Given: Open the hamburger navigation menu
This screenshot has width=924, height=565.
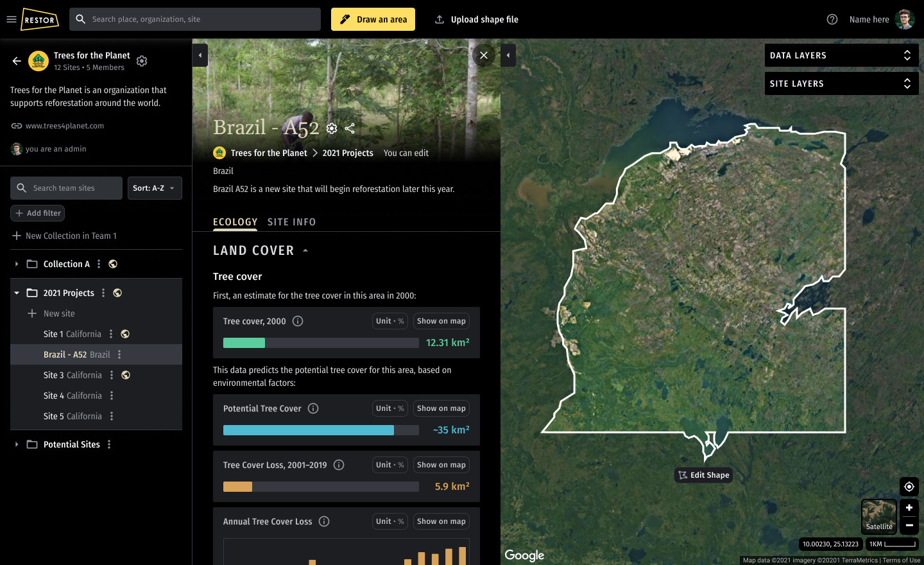Looking at the screenshot, I should point(12,19).
